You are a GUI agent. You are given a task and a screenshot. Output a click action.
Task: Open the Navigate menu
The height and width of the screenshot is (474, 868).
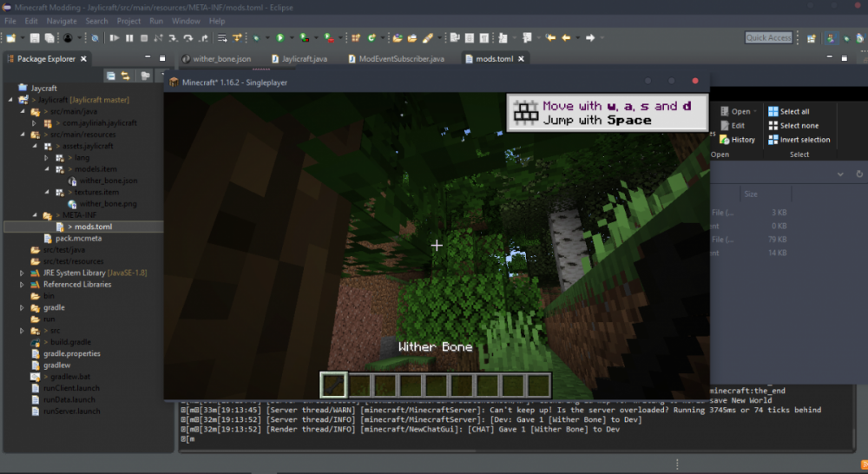(x=62, y=21)
